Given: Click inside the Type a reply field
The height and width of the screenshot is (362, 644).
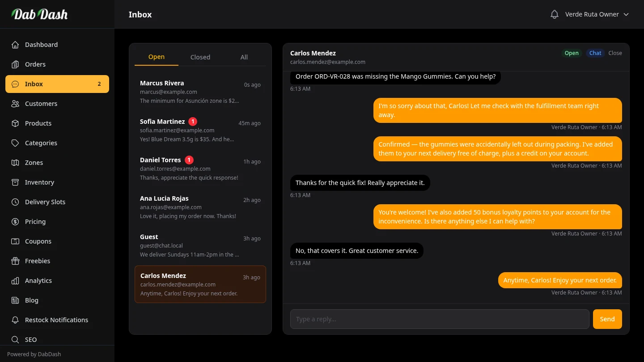Looking at the screenshot, I should (x=440, y=319).
